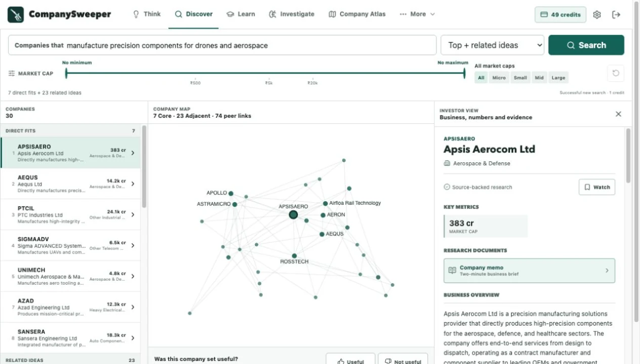
Task: Open the Discover tab
Action: point(194,14)
